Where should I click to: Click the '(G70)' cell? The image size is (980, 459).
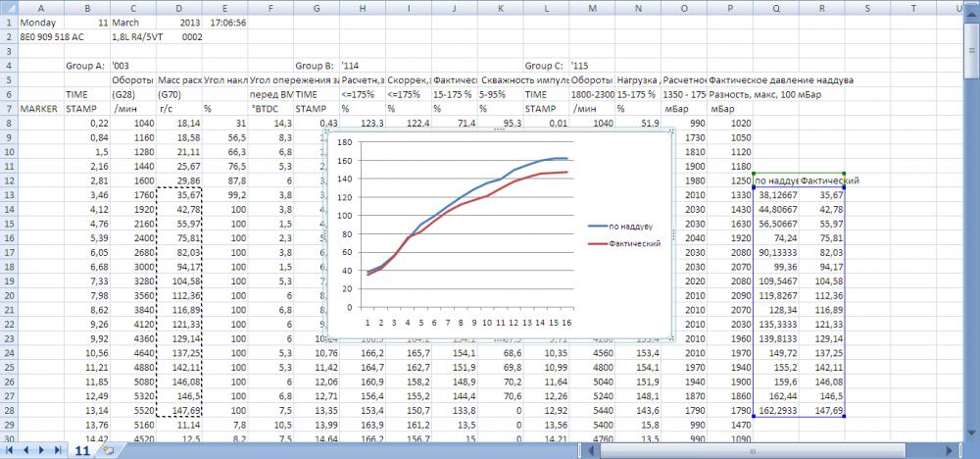[179, 94]
